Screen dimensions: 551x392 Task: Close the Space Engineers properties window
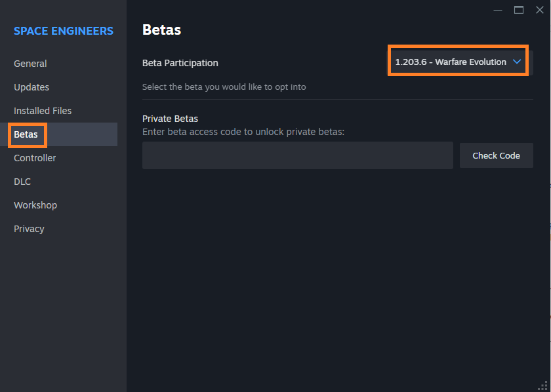540,10
